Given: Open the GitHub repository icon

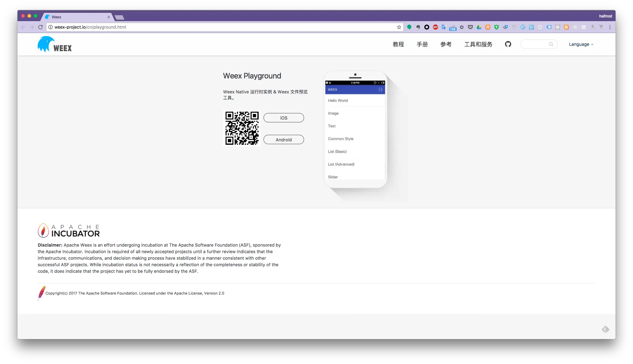Looking at the screenshot, I should coord(508,44).
